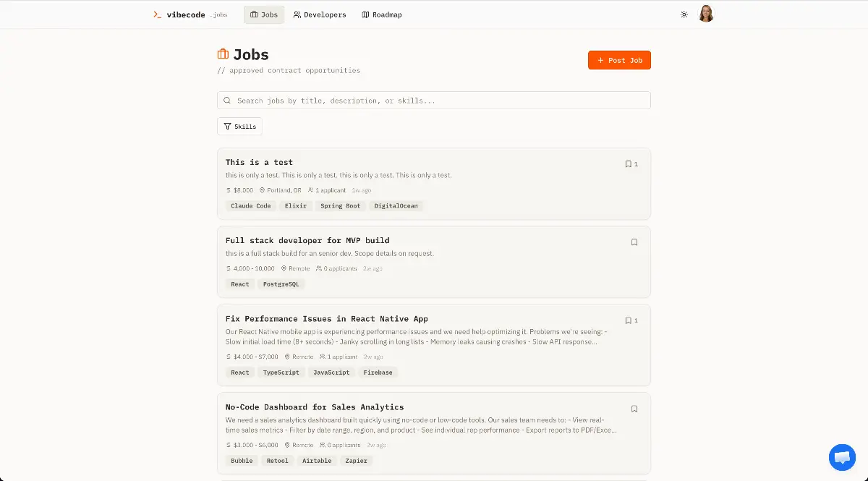Toggle the bookmark on This is a test job
The image size is (868, 481).
coord(629,163)
